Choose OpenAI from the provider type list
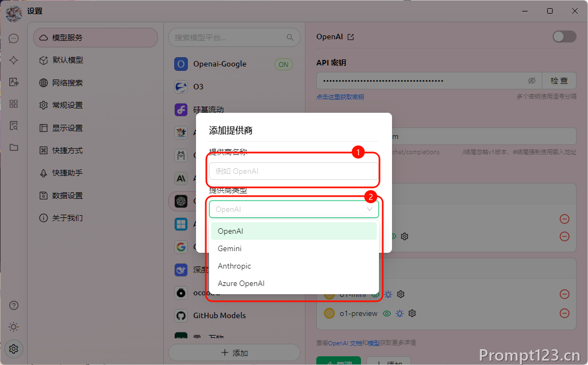Screen dimensions: 588x365 pos(294,231)
